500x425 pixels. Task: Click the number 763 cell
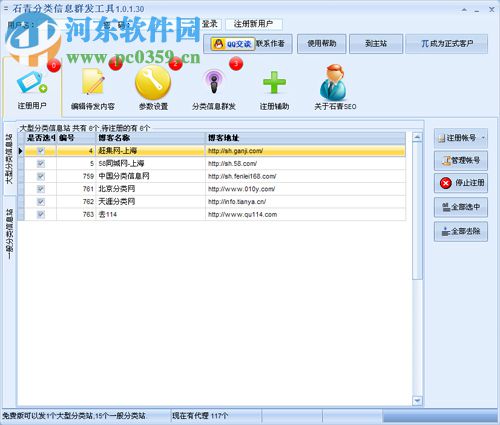76,214
